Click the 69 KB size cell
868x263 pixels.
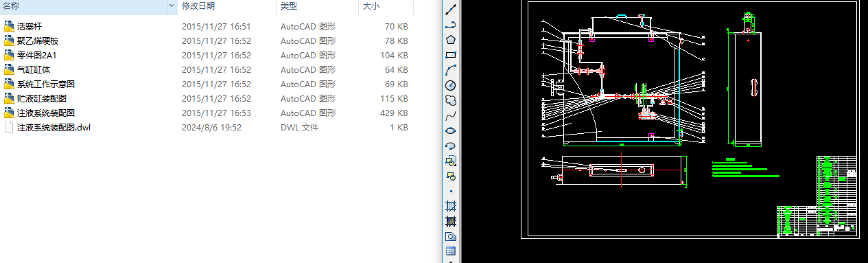click(397, 84)
